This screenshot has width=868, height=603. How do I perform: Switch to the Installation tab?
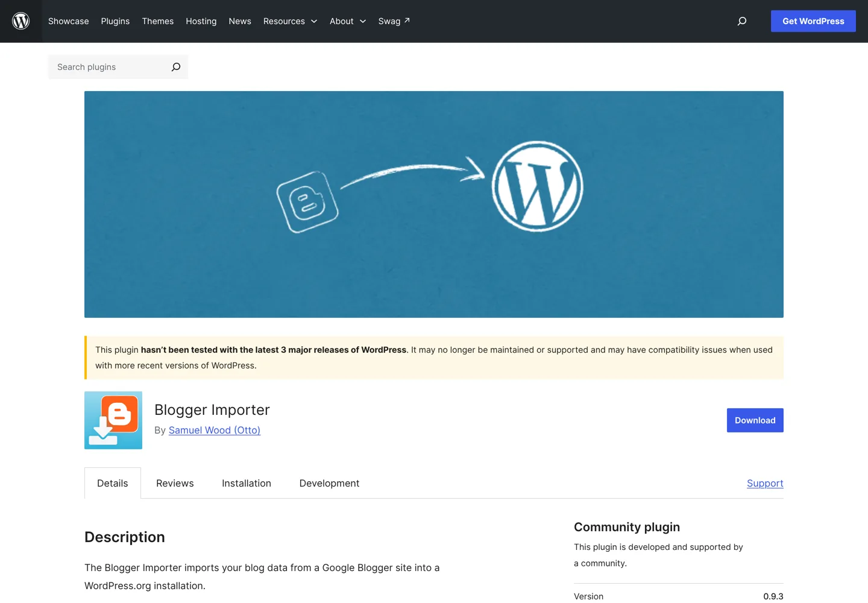click(x=247, y=483)
